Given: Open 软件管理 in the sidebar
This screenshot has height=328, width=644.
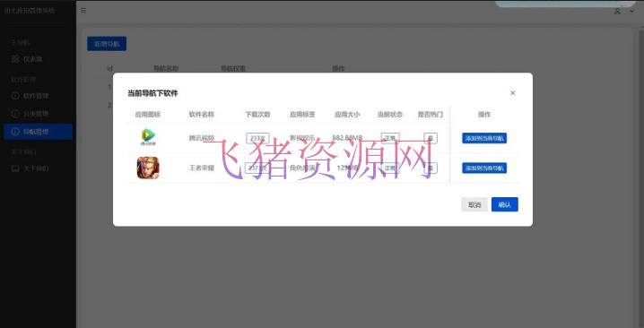Looking at the screenshot, I should pos(38,96).
